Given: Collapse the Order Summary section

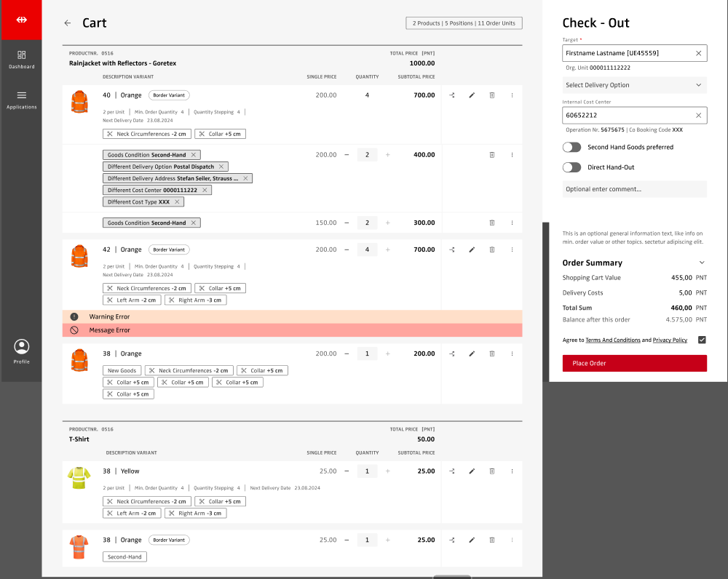Looking at the screenshot, I should tap(702, 263).
